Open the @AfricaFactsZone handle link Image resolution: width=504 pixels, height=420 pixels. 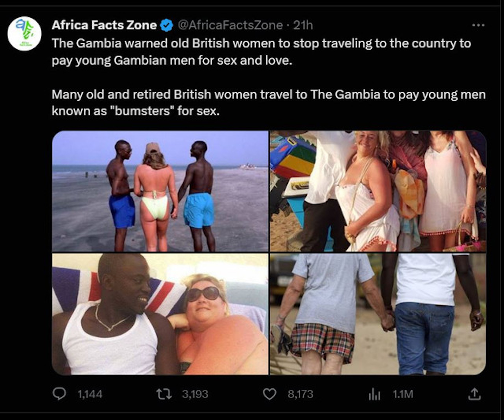(x=230, y=25)
